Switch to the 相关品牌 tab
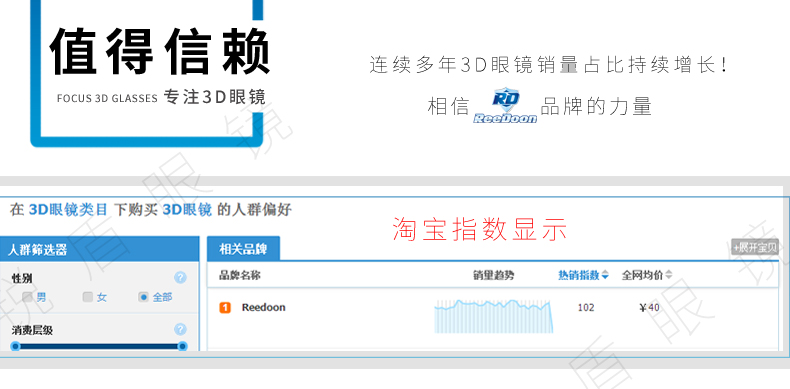 [243, 248]
